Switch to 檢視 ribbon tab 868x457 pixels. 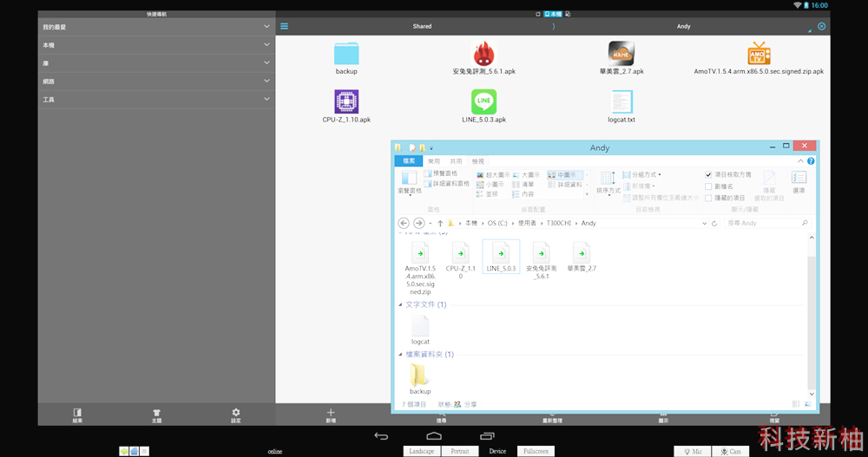click(x=477, y=161)
